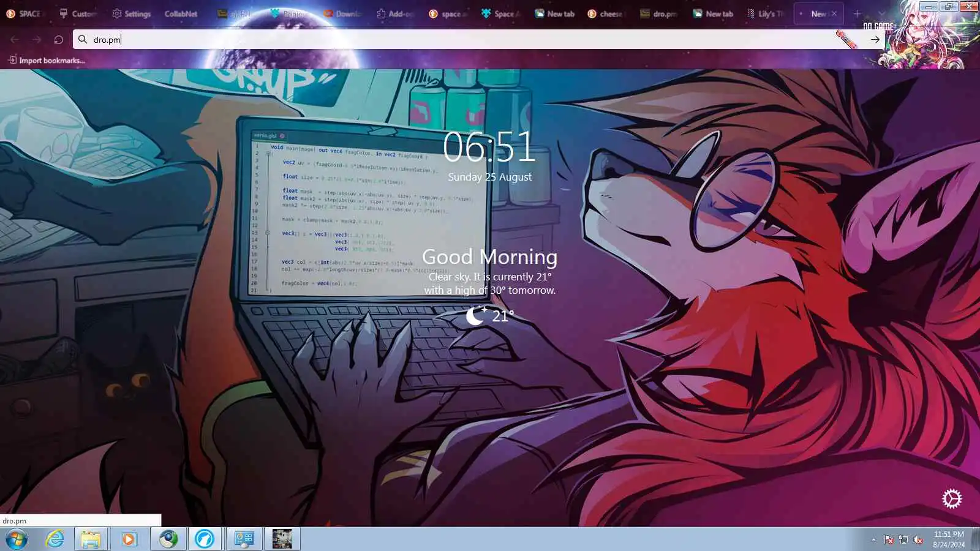Screen dimensions: 980x551
Task: Click the muted volume tray icon
Action: tap(918, 539)
